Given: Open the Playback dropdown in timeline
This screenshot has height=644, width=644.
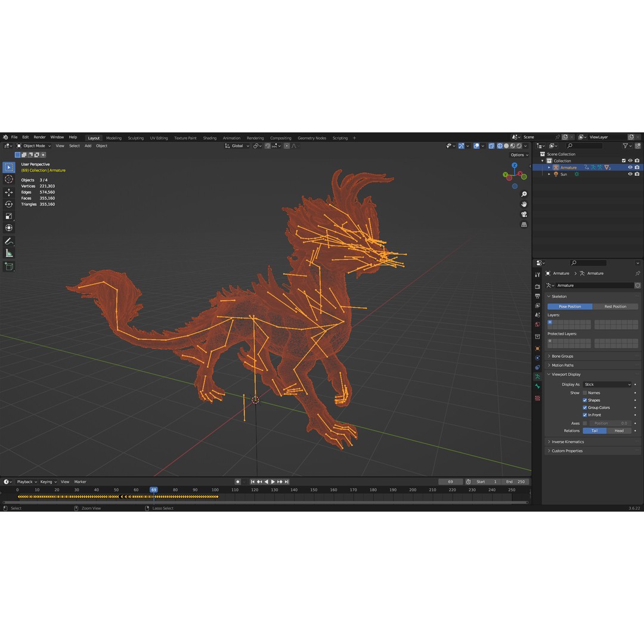Looking at the screenshot, I should click(x=27, y=482).
